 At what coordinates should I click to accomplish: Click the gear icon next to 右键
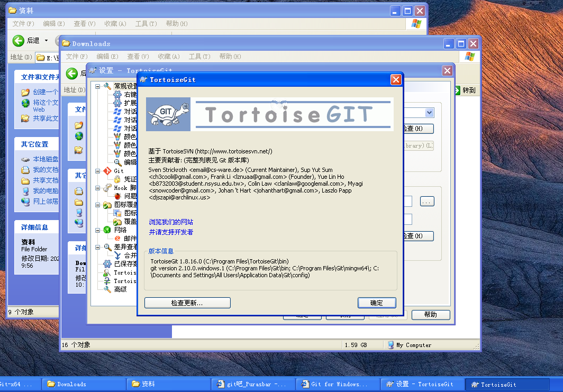click(x=117, y=95)
